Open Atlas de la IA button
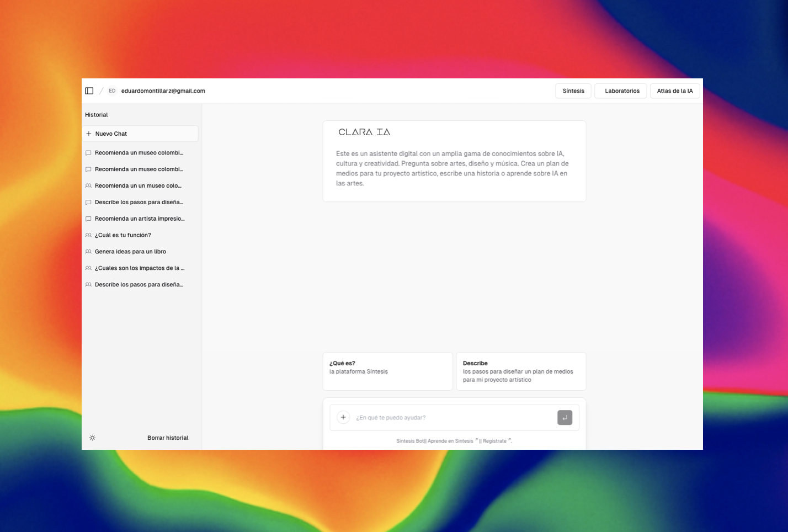Image resolution: width=788 pixels, height=532 pixels. pyautogui.click(x=675, y=91)
